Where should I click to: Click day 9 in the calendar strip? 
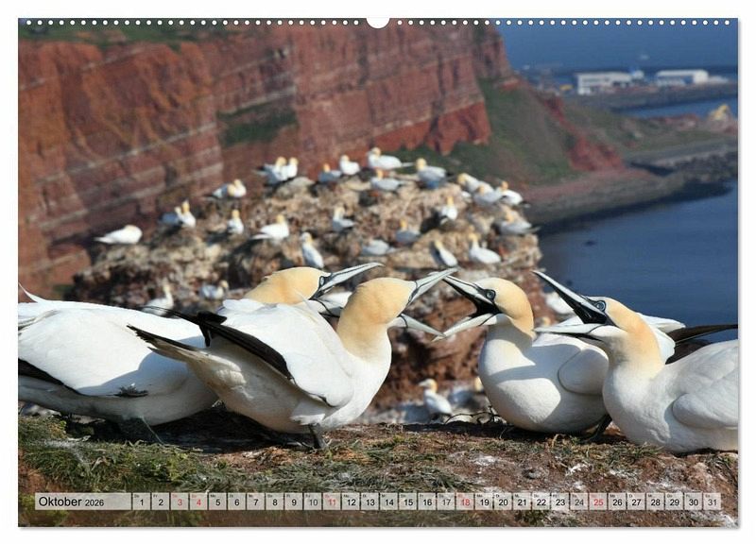pyautogui.click(x=294, y=502)
